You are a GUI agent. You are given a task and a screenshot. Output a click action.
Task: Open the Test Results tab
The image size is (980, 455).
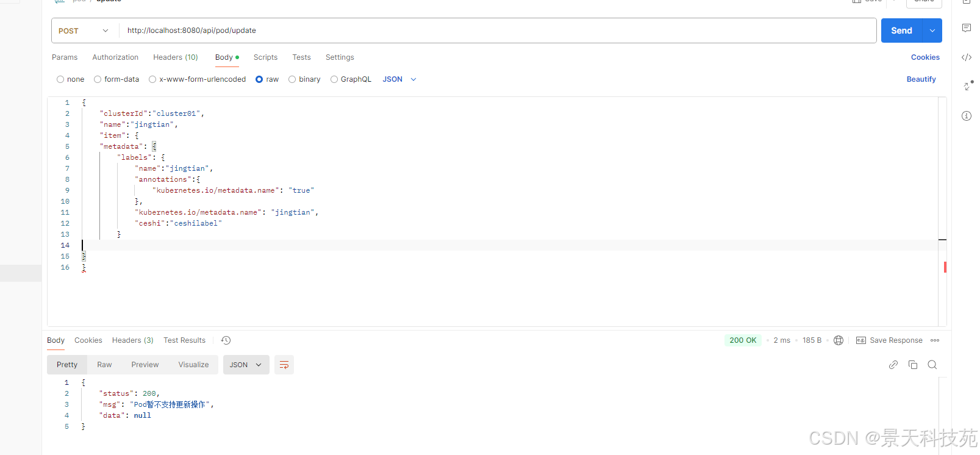tap(185, 340)
